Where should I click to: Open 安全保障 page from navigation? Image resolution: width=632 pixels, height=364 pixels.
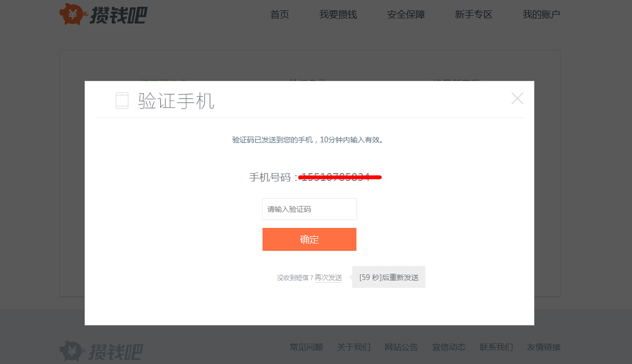pyautogui.click(x=406, y=15)
